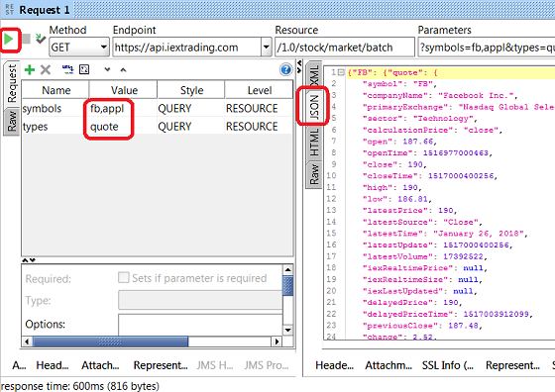This screenshot has height=392, width=555.
Task: Click the Value column header
Action: pyautogui.click(x=124, y=90)
